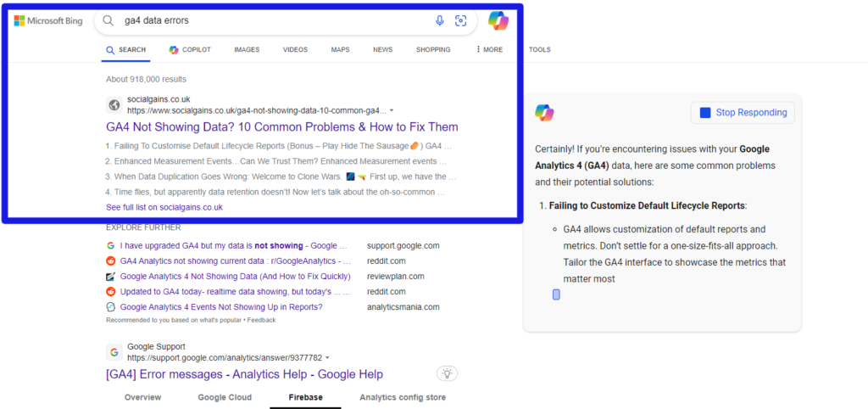This screenshot has height=409, width=868.
Task: Click Reddit icon beside 'Updated to GA4 today'
Action: tap(111, 292)
